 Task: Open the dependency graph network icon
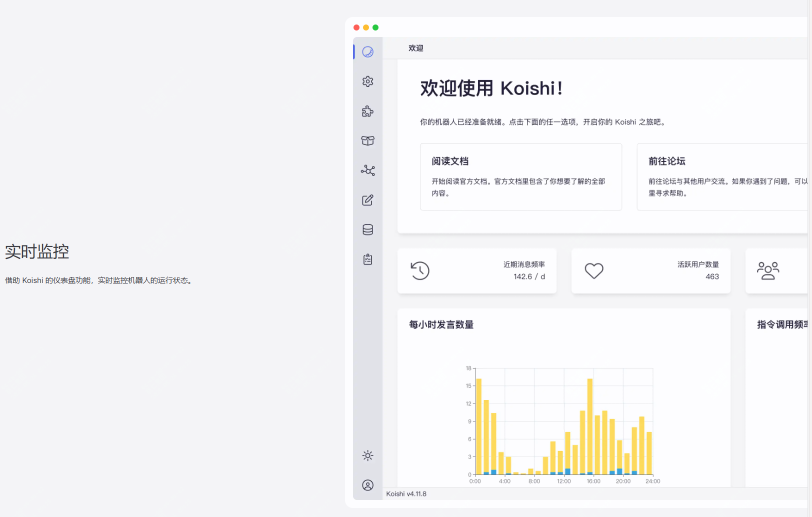point(367,170)
